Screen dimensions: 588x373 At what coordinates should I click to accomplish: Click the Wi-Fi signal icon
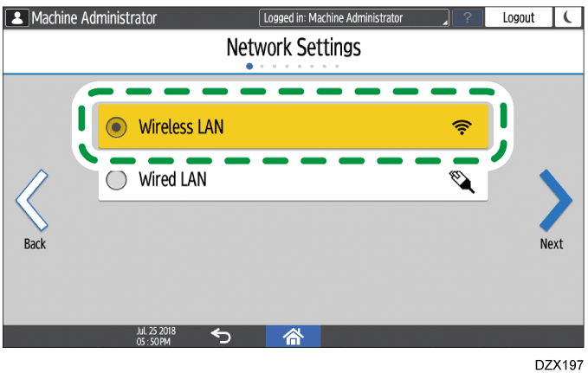462,127
